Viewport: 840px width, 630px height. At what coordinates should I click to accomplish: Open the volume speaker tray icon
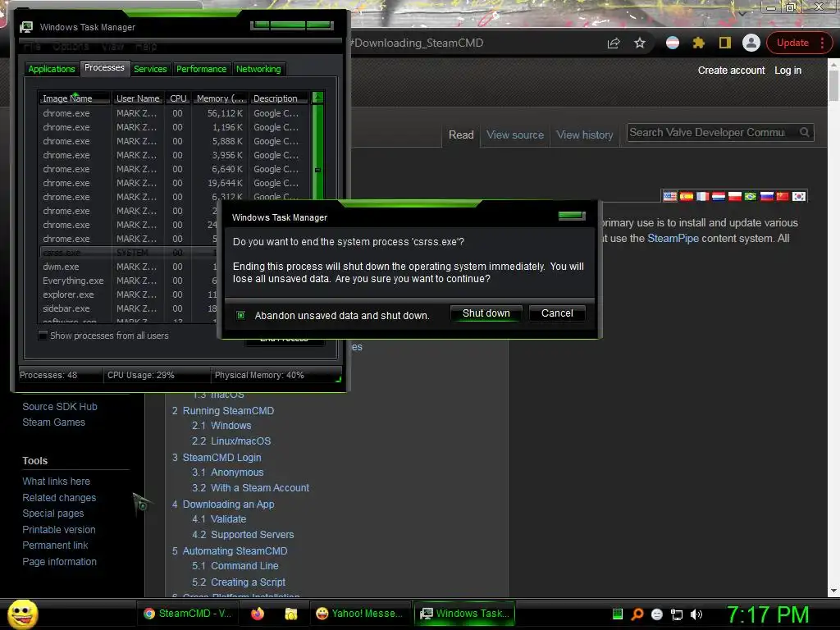[x=696, y=614]
